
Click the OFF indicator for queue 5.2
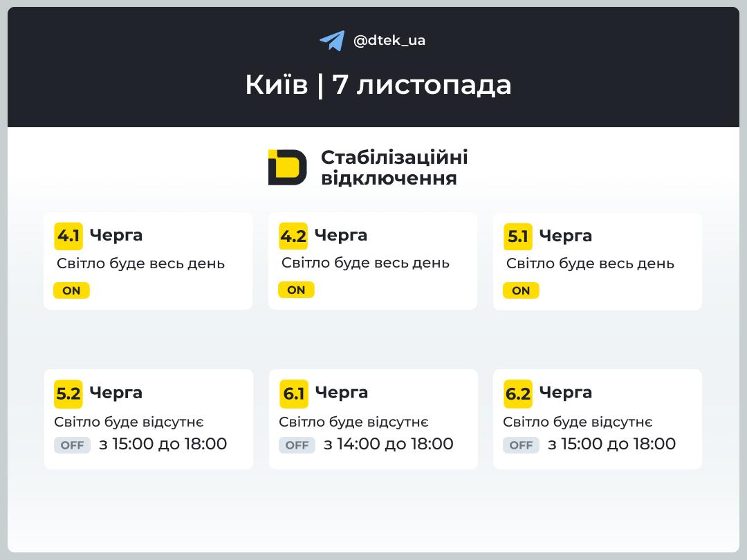72,445
